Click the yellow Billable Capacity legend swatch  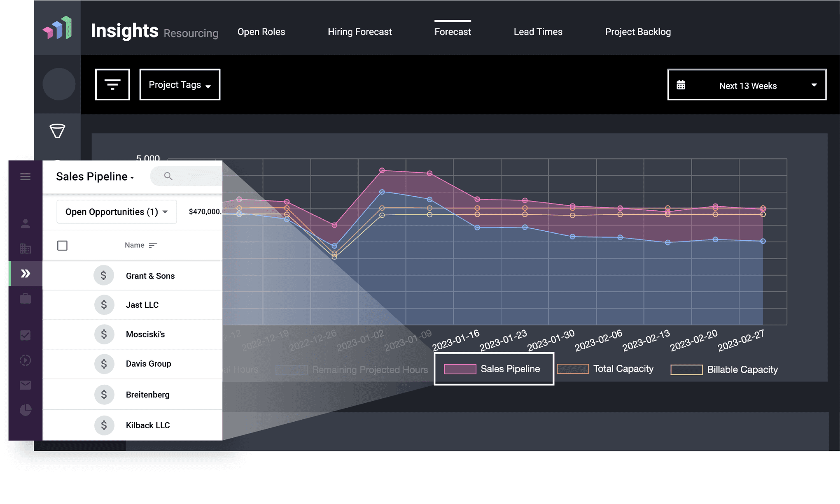click(686, 369)
